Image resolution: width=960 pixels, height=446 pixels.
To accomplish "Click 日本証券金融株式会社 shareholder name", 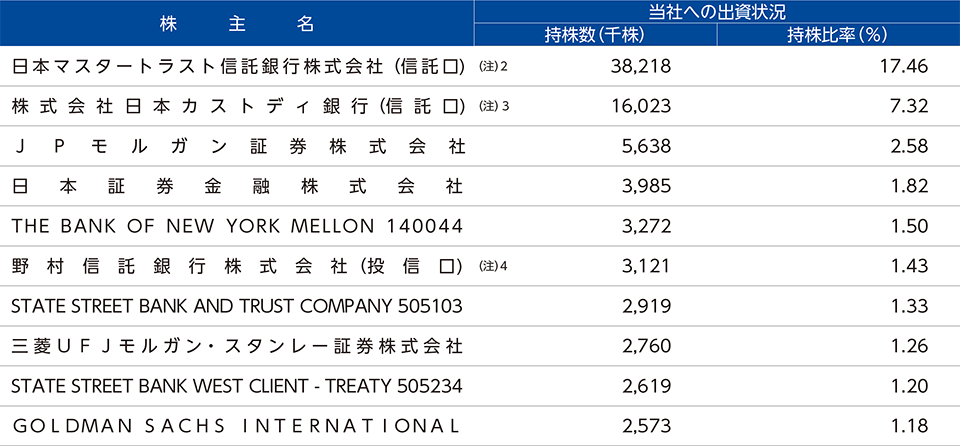I will [237, 186].
